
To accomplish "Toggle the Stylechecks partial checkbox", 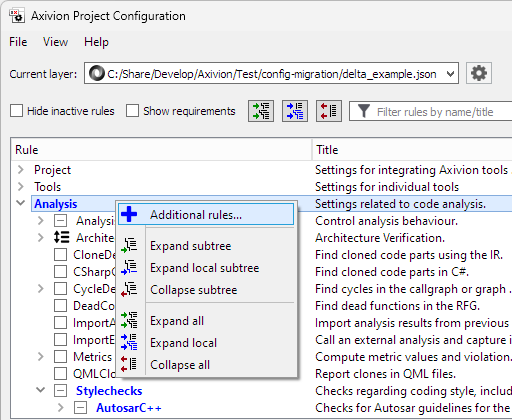I will (60, 391).
